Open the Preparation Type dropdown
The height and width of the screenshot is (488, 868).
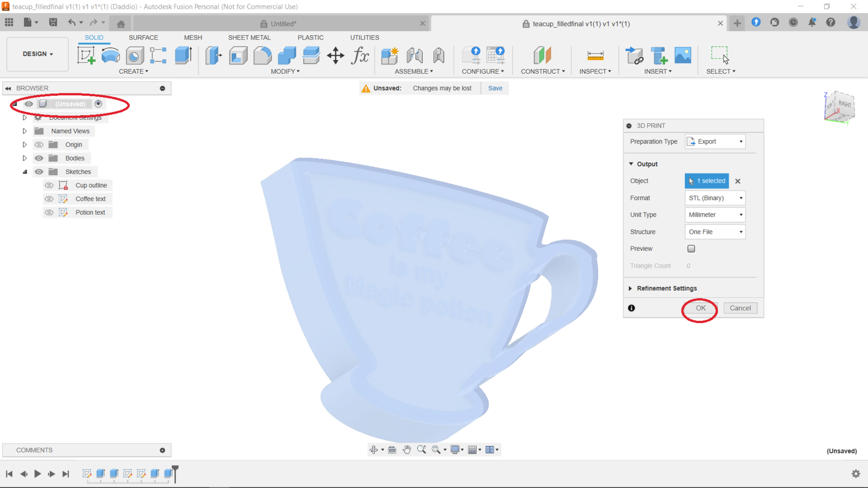pyautogui.click(x=715, y=142)
